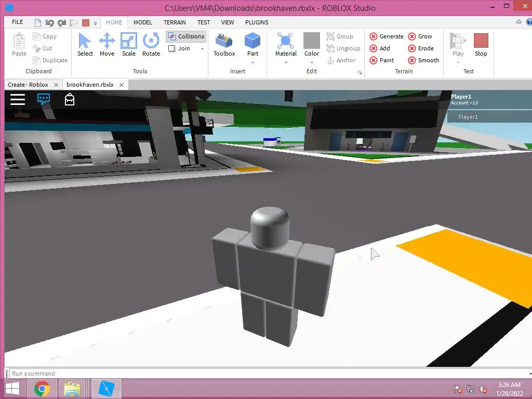Expand the Part dropdown arrow
The image size is (532, 399).
pyautogui.click(x=252, y=62)
